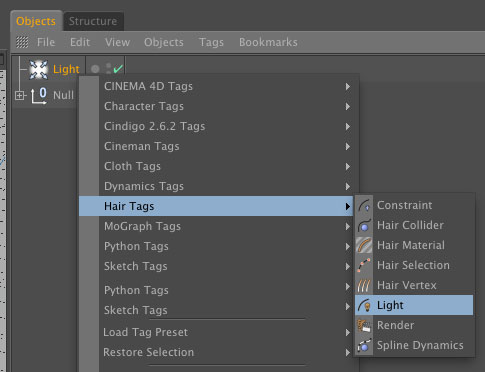Select the Null object name
485x372 pixels.
pyautogui.click(x=63, y=95)
